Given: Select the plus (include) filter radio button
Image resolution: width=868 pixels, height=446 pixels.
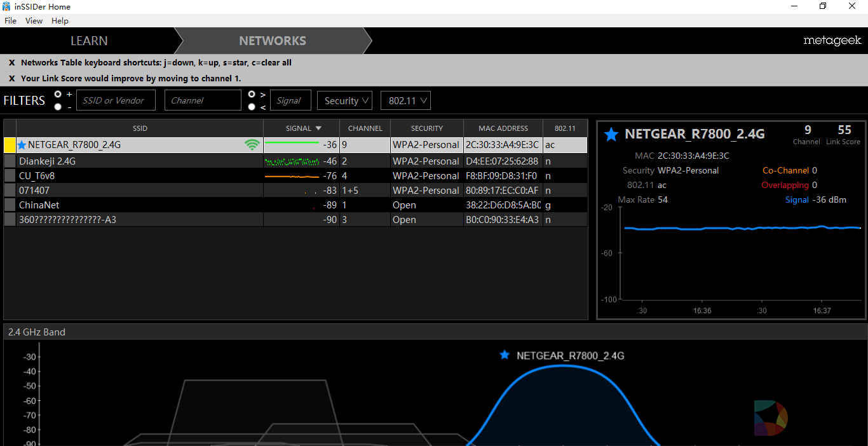Looking at the screenshot, I should click(58, 94).
